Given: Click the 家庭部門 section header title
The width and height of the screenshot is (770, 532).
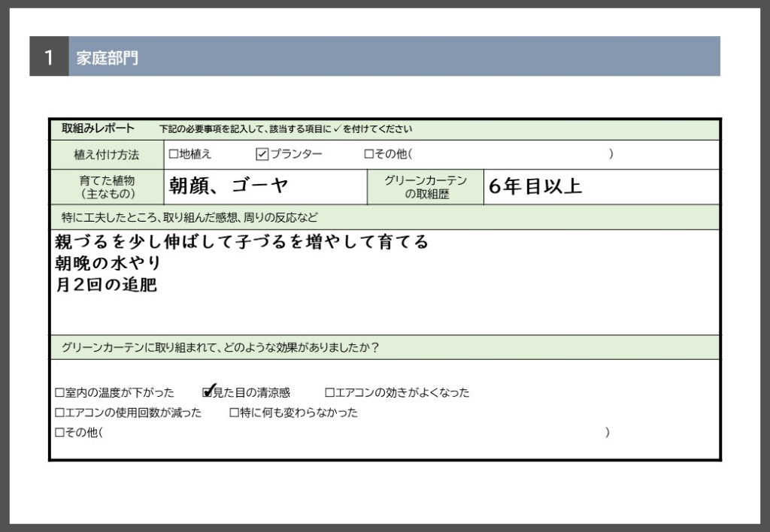Looking at the screenshot, I should point(108,57).
